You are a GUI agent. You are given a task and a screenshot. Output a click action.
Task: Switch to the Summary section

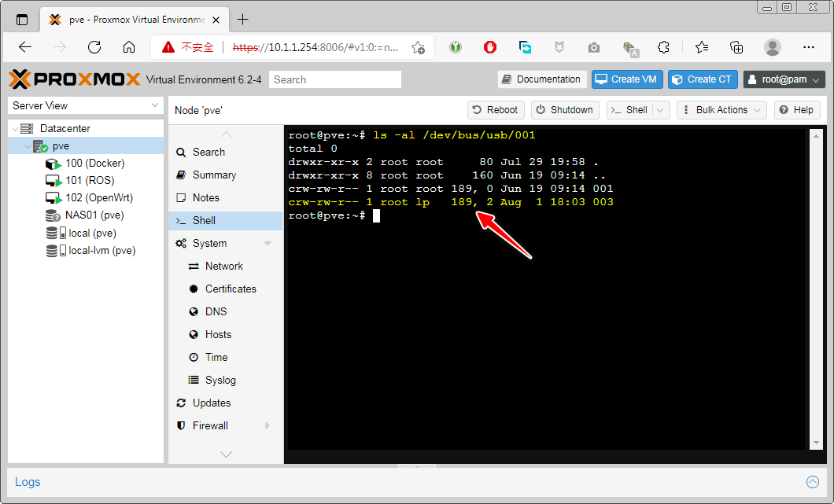coord(214,175)
